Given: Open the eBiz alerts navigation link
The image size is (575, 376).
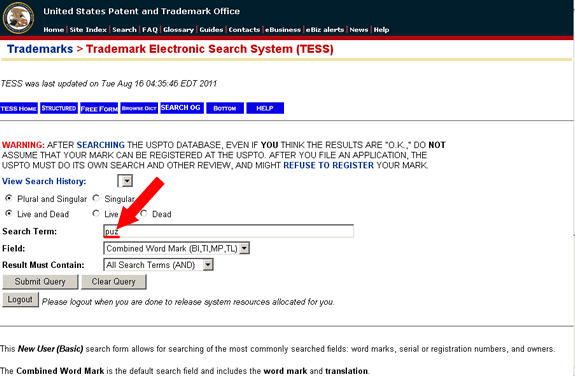Looking at the screenshot, I should (x=325, y=30).
